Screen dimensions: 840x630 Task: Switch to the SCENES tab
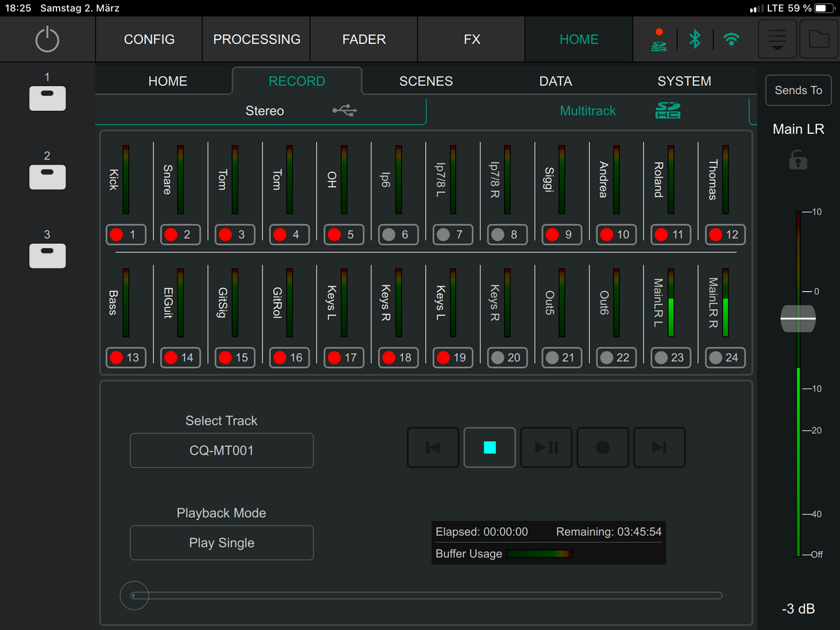point(426,81)
